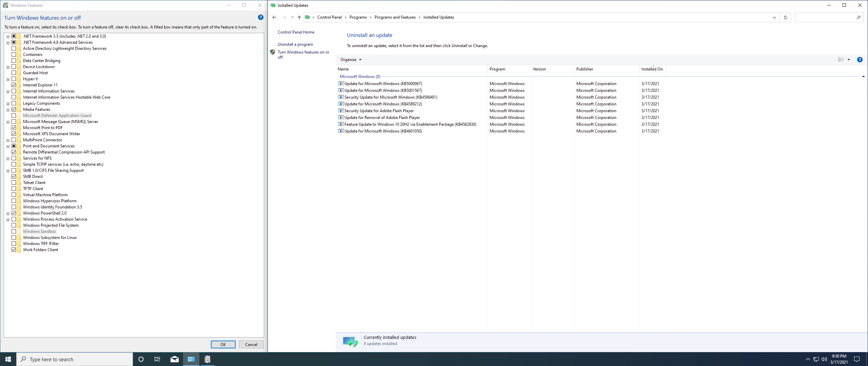868x366 pixels.
Task: Click the icon of Security Update for Adobe Flash Player
Action: 341,111
